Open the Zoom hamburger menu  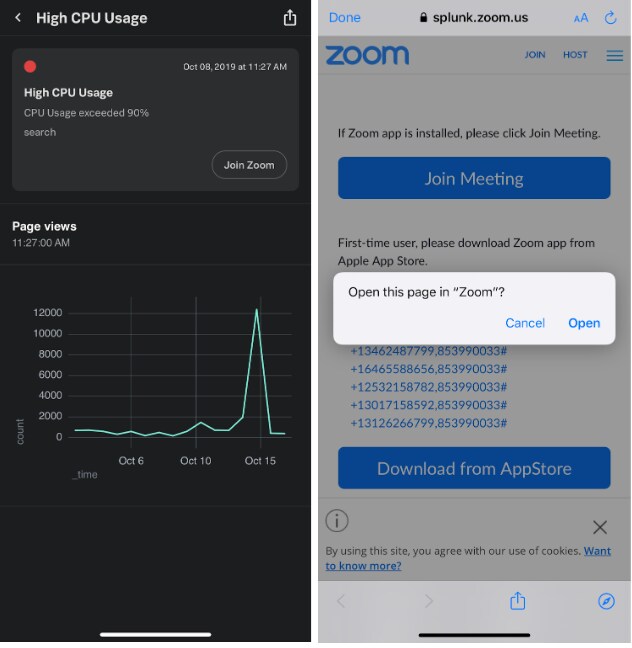point(614,55)
